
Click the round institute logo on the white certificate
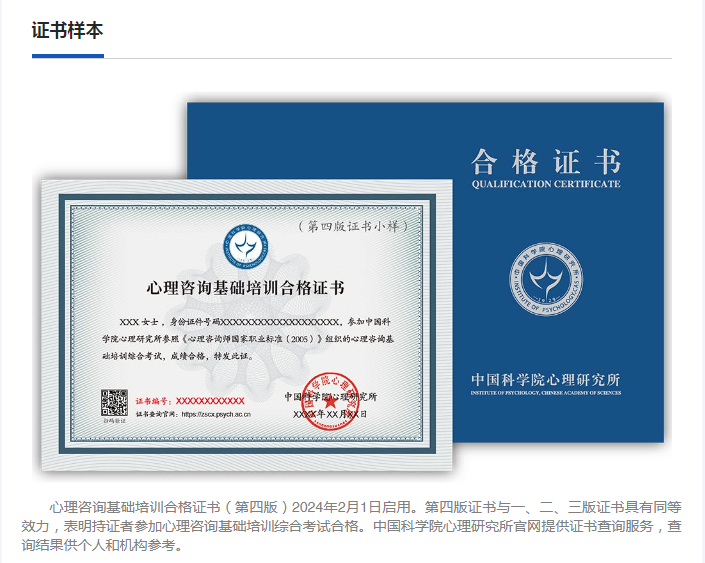pos(246,248)
